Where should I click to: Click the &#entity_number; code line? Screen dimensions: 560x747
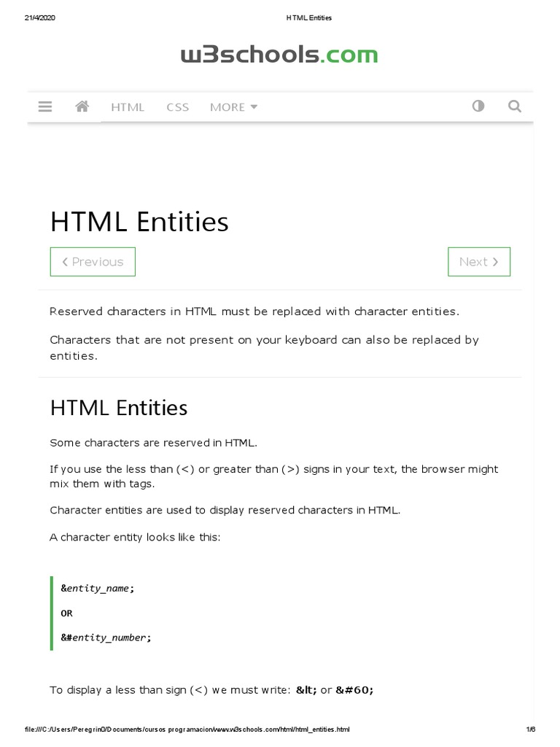(x=106, y=638)
